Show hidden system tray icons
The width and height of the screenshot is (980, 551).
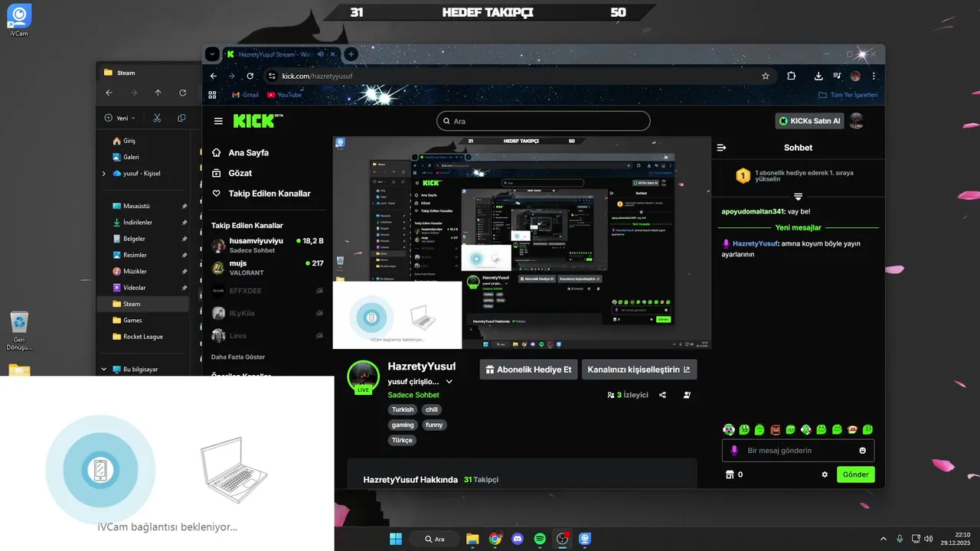click(x=884, y=539)
